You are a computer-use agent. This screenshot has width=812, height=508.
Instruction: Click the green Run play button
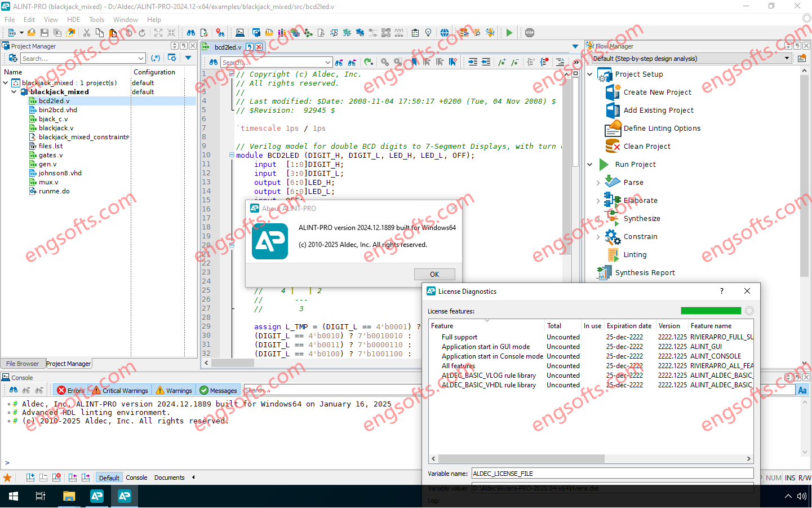(x=509, y=33)
